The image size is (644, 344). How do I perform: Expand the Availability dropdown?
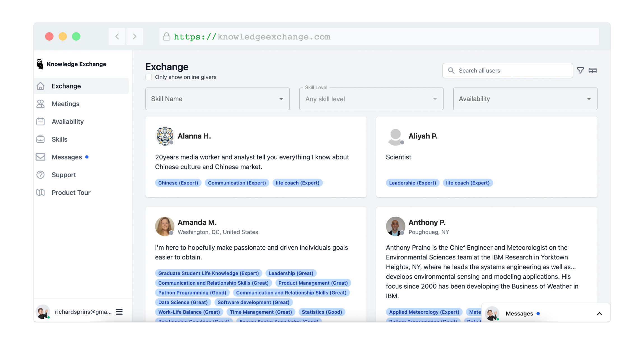(525, 98)
